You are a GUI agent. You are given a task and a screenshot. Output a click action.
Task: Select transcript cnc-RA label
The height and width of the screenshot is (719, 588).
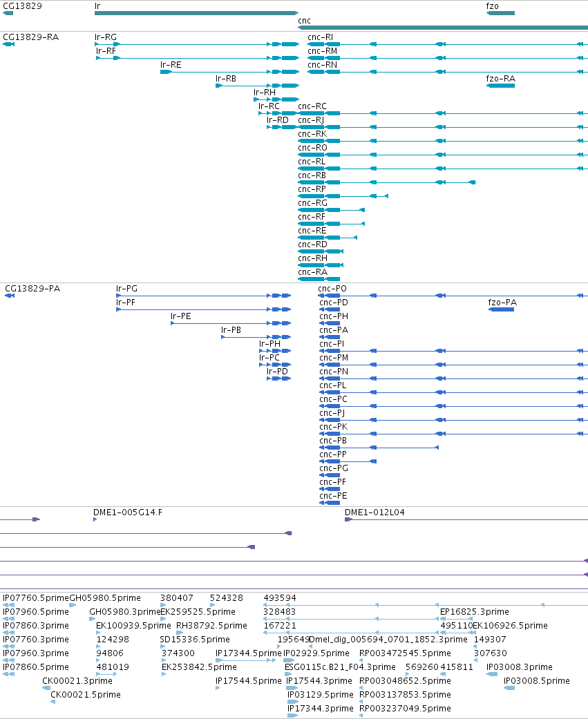313,271
